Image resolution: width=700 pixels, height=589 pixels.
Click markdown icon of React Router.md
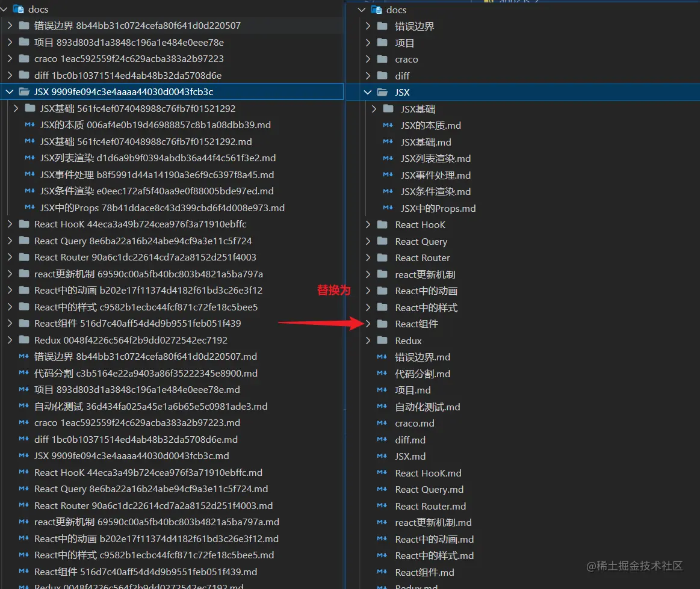point(382,506)
